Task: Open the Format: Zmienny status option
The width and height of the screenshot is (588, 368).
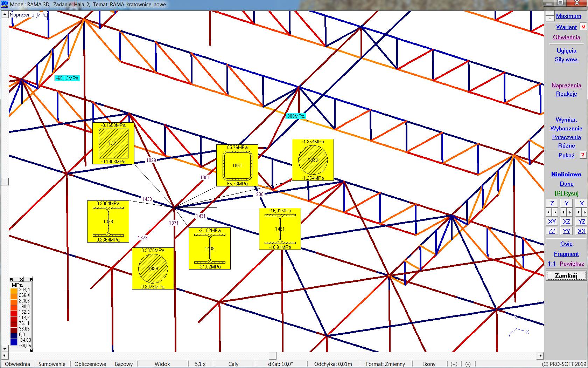Action: pyautogui.click(x=385, y=364)
